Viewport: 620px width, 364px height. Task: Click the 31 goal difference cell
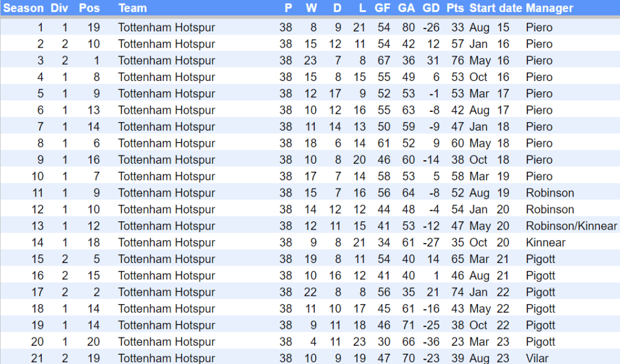pyautogui.click(x=433, y=60)
